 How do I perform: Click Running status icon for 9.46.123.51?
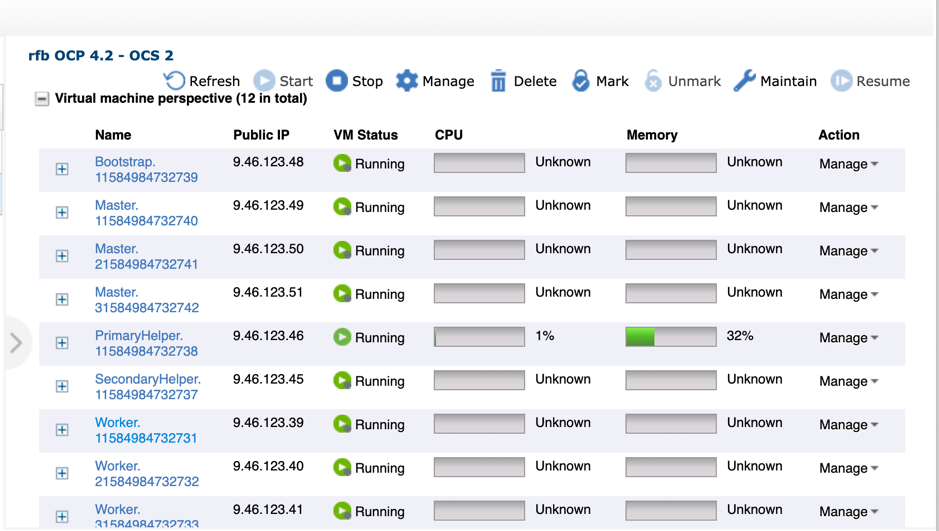click(x=342, y=294)
